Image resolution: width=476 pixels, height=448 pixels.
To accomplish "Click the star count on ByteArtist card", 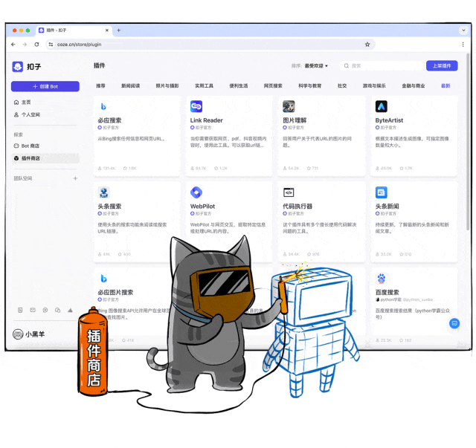I will point(406,168).
